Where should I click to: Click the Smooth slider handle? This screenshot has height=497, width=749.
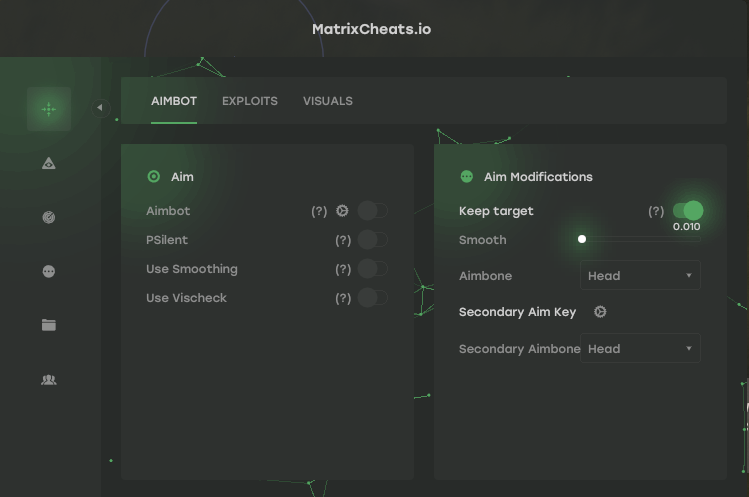582,240
